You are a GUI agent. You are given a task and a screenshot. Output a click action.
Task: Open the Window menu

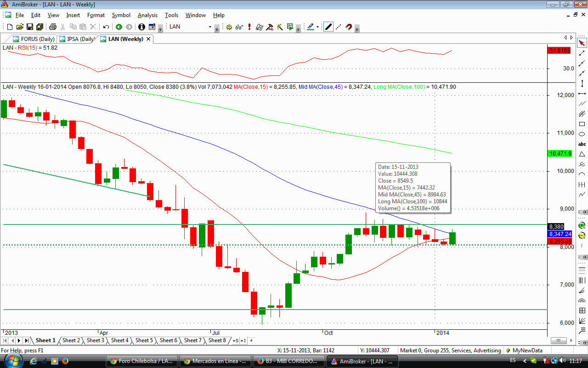[196, 15]
